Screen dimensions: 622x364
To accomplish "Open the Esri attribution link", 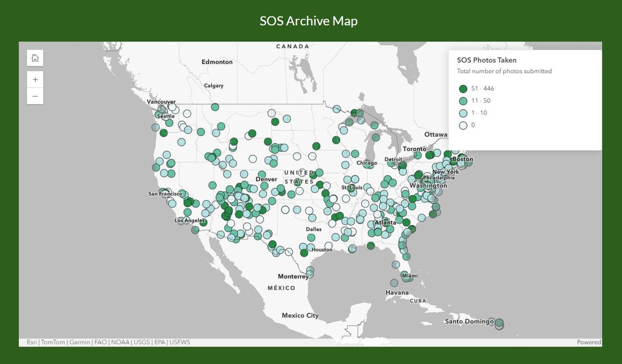I will tap(32, 342).
